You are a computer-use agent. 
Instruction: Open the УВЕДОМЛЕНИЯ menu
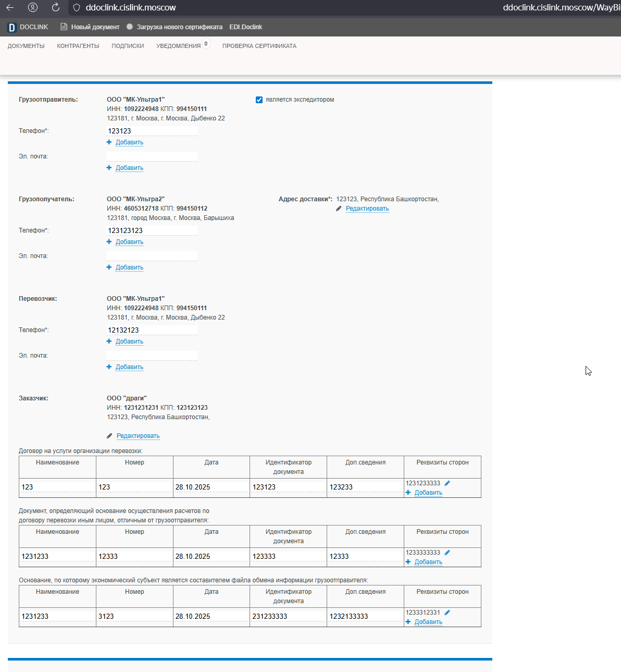[178, 46]
